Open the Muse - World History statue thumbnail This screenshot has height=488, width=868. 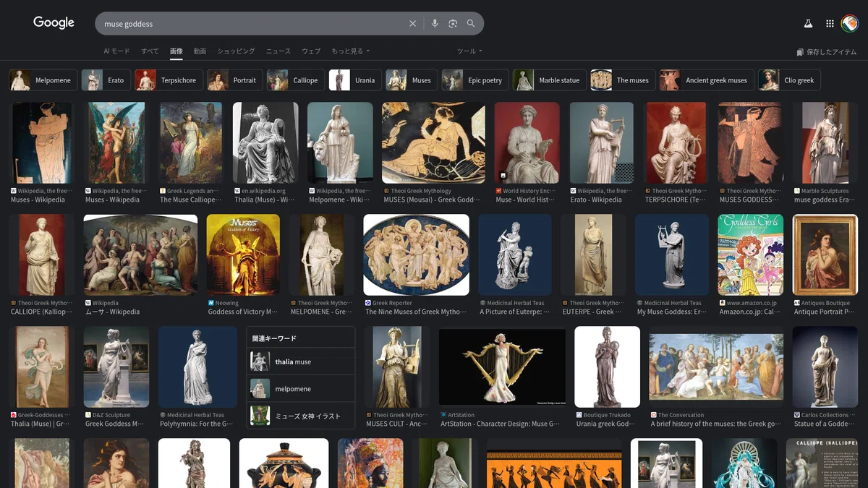point(527,142)
